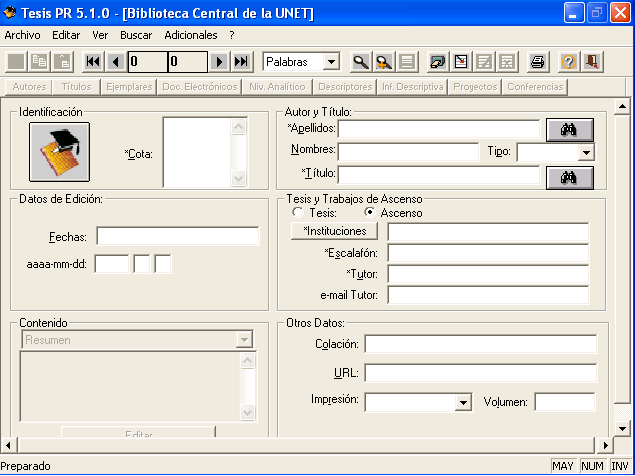The height and width of the screenshot is (476, 635).
Task: Click the Colación input field
Action: pyautogui.click(x=481, y=344)
